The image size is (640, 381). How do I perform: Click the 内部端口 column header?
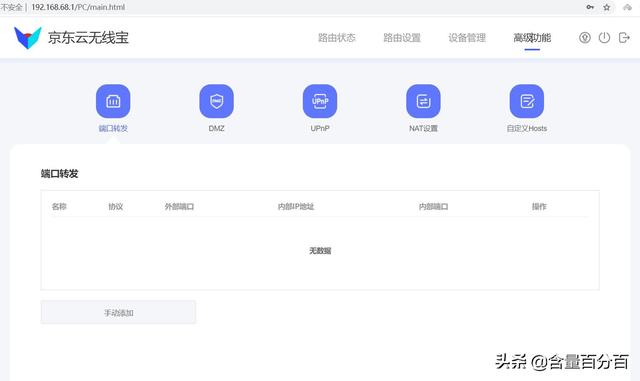(x=433, y=206)
